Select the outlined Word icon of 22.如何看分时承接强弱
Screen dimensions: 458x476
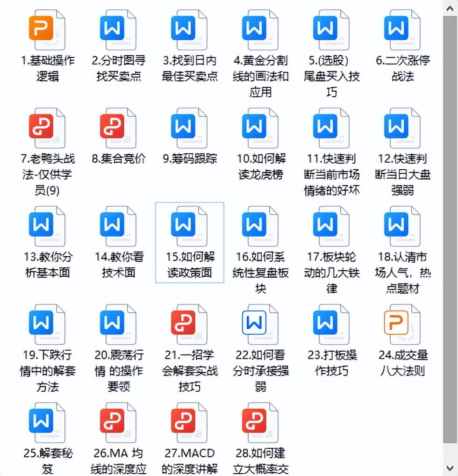[260, 324]
